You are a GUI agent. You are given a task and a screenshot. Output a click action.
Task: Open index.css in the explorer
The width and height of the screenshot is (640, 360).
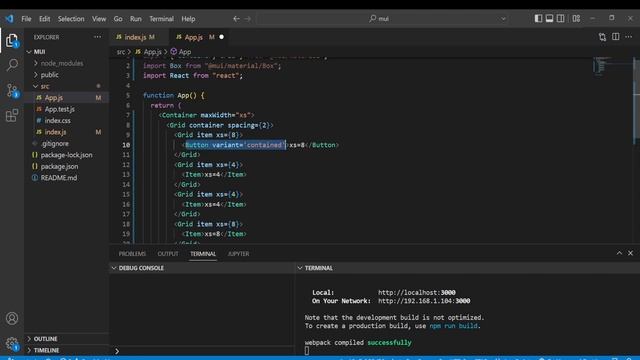(58, 120)
